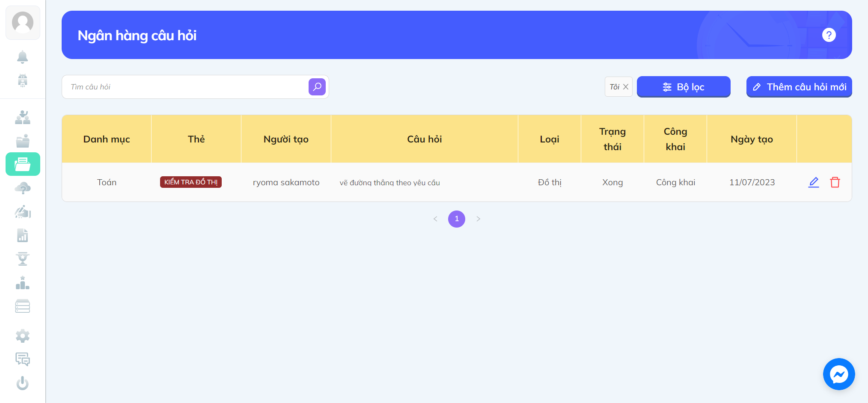Open the feedback chat sidebar icon

click(23, 359)
